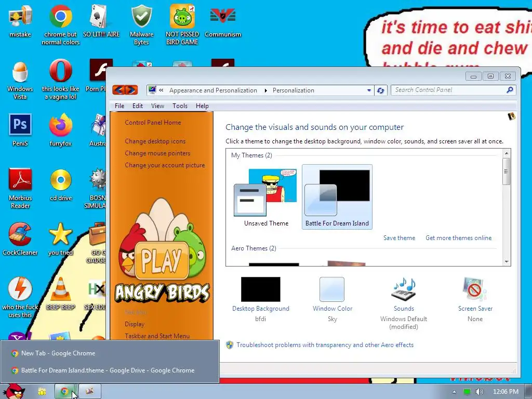
Task: Click the Back arrow in Control Panel
Action: click(118, 90)
